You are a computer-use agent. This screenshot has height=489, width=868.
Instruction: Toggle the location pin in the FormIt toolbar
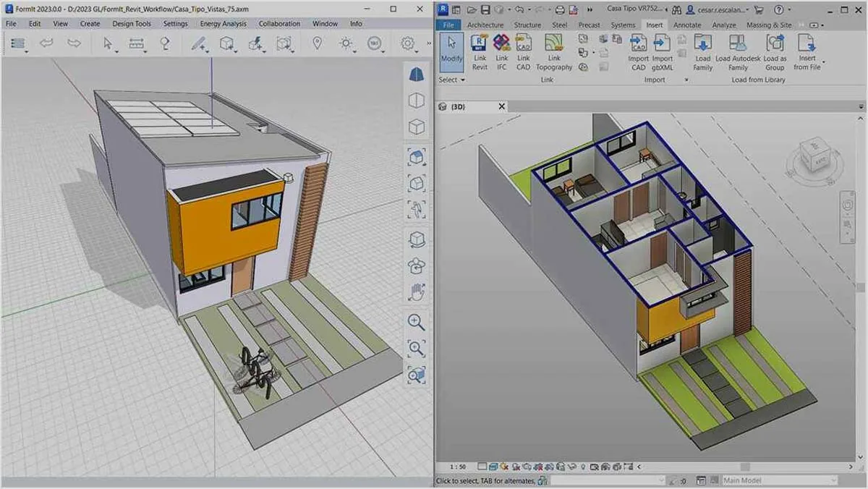(x=317, y=44)
